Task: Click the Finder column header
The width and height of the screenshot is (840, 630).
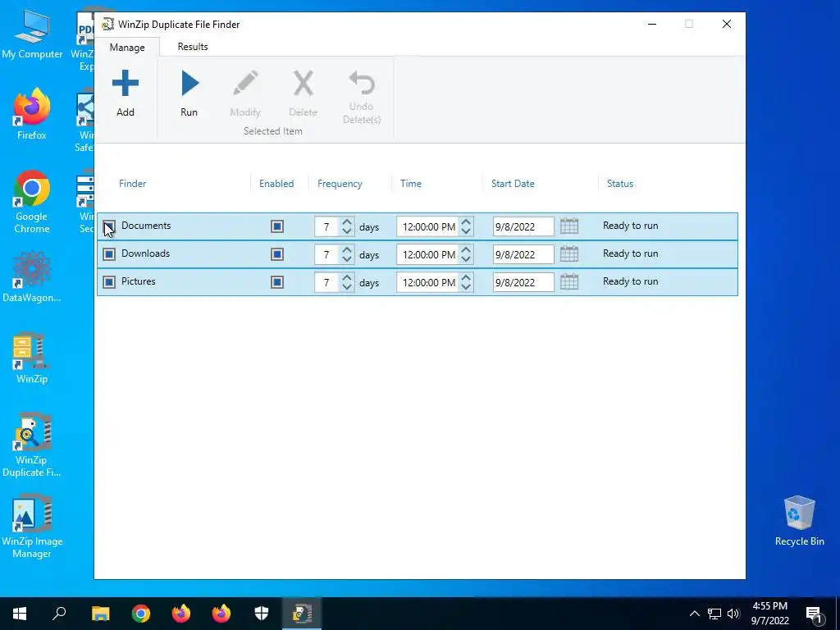Action: [x=132, y=183]
